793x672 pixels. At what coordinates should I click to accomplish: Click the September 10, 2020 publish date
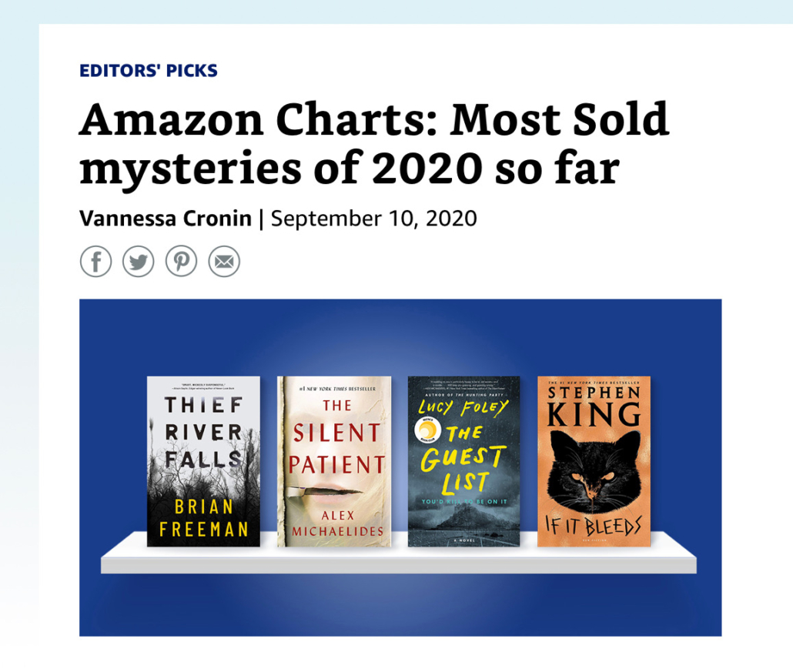point(374,219)
